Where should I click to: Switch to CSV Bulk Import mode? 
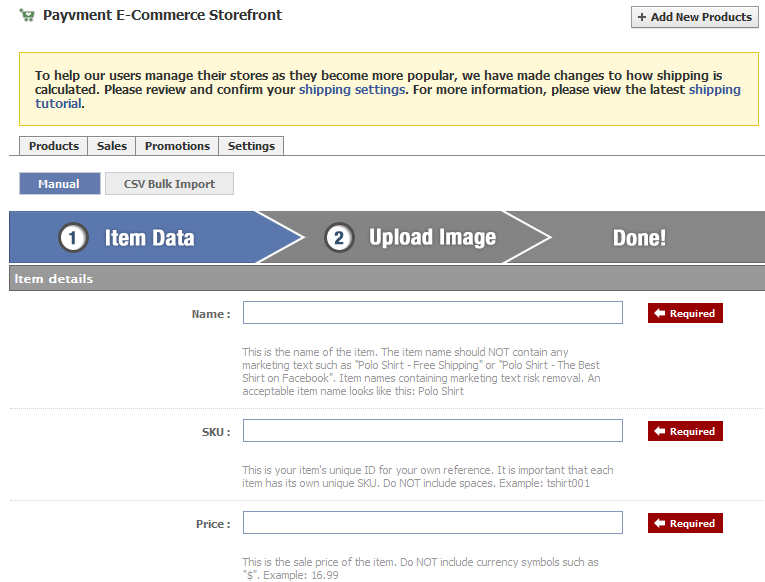pos(169,184)
